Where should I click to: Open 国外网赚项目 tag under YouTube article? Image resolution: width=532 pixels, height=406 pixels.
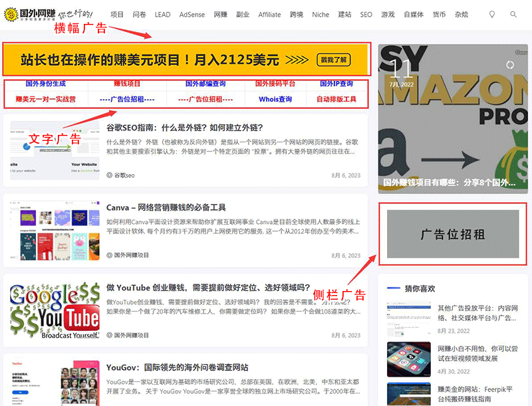[x=131, y=335]
